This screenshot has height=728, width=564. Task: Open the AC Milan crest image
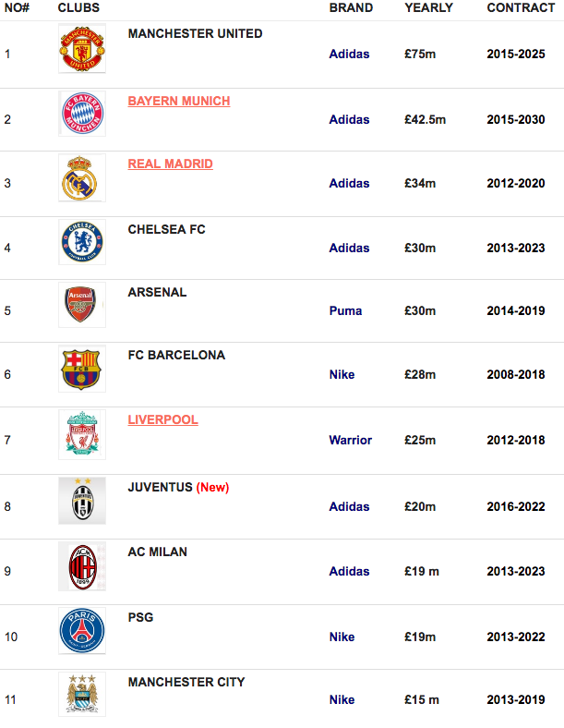tap(82, 566)
